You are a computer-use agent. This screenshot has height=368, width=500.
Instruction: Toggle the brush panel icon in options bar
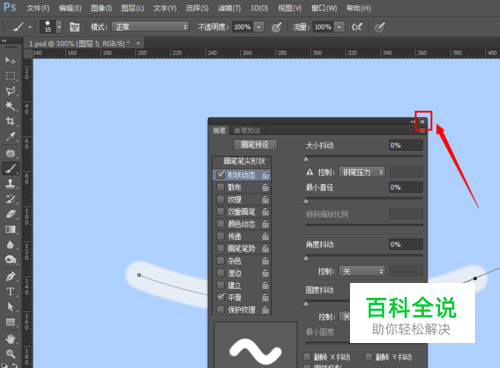click(x=74, y=27)
